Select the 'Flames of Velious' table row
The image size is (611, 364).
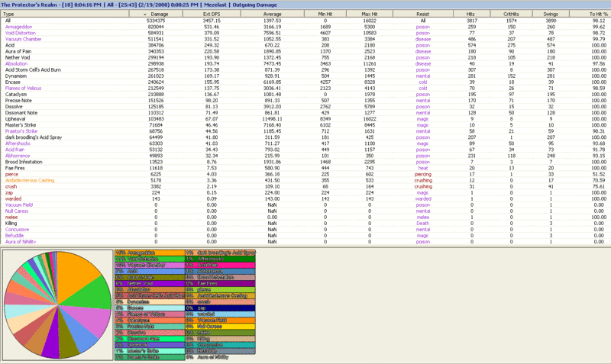305,89
